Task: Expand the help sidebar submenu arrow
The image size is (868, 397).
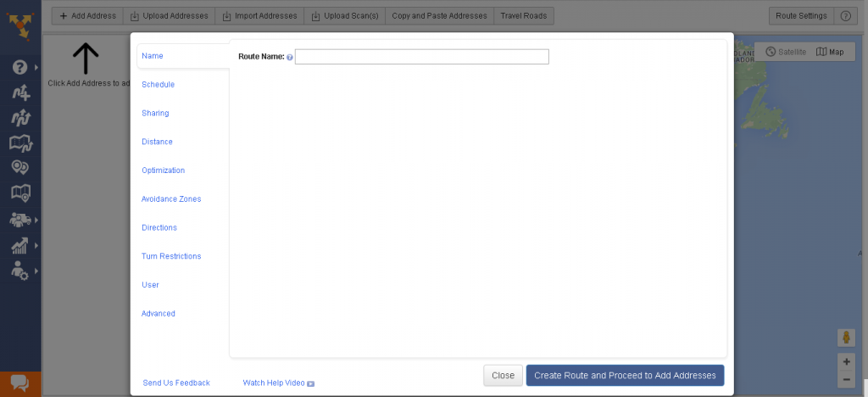Action: click(x=36, y=66)
